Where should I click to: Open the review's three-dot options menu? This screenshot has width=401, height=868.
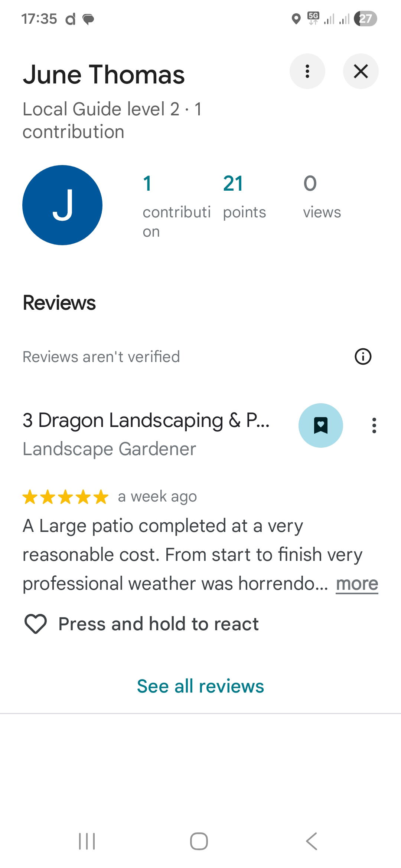pyautogui.click(x=374, y=425)
